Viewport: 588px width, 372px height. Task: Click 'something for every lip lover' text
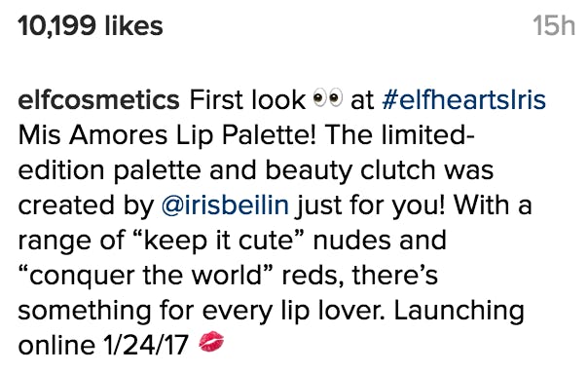(202, 312)
